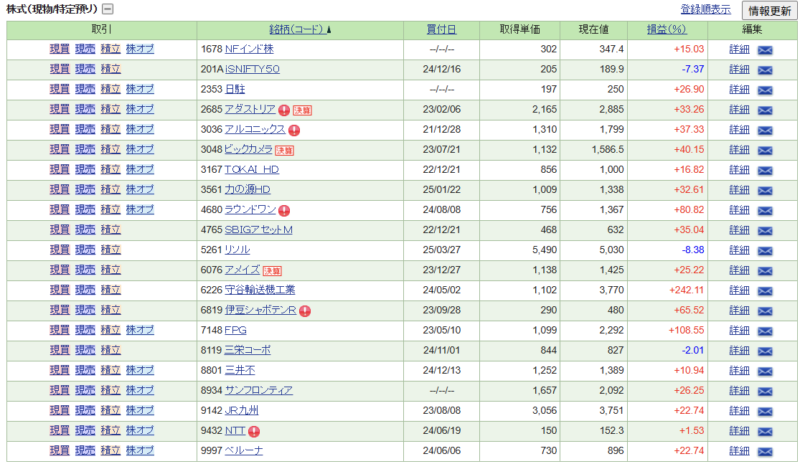Viewport: 800px width, 464px height.
Task: Click 株オプ in ベルーナ row
Action: [x=140, y=451]
